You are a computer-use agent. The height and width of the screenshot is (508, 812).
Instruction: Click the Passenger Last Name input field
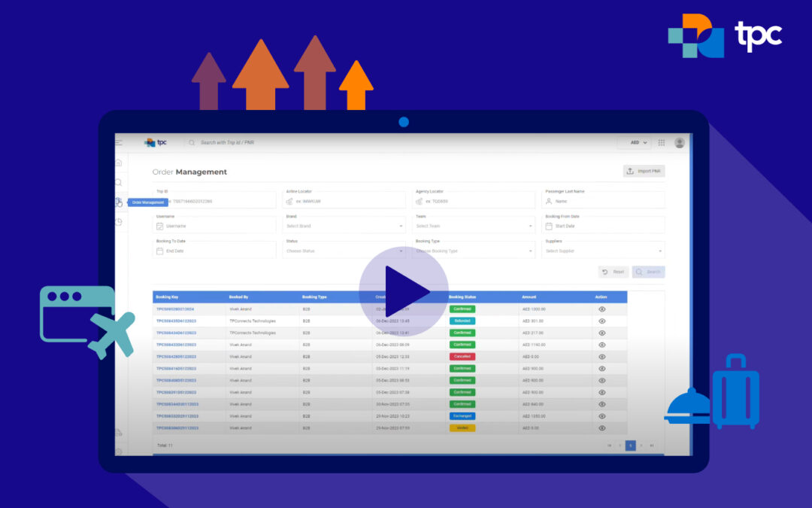point(603,201)
